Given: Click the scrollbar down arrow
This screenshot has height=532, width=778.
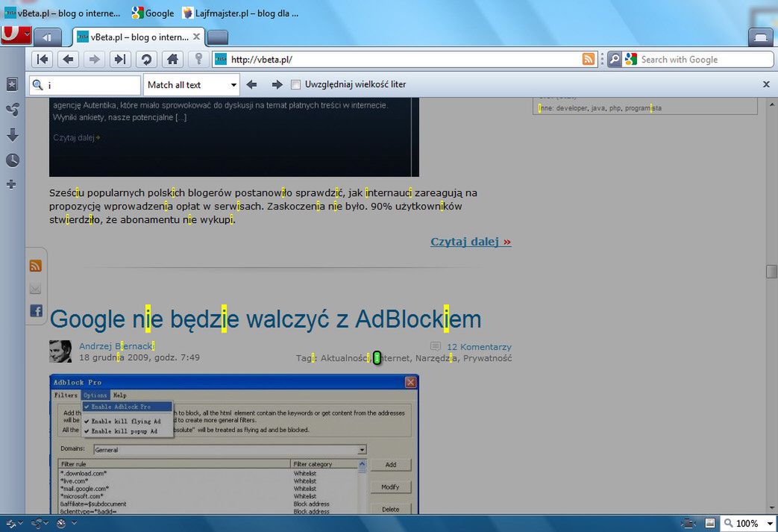Looking at the screenshot, I should (771, 507).
